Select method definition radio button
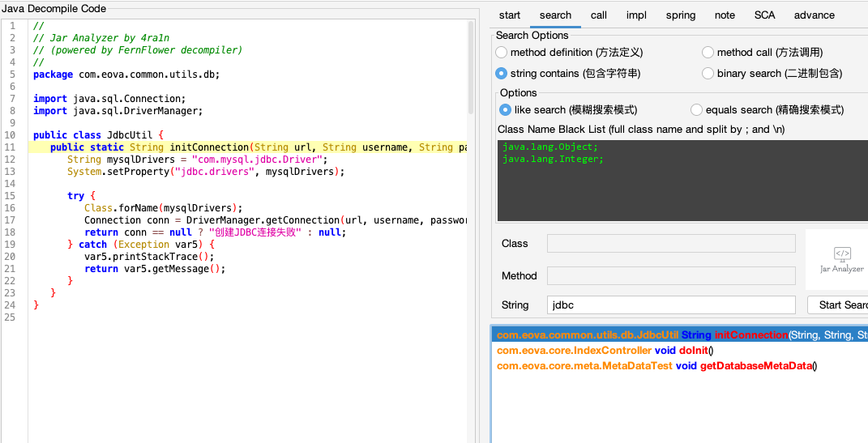 pos(502,53)
